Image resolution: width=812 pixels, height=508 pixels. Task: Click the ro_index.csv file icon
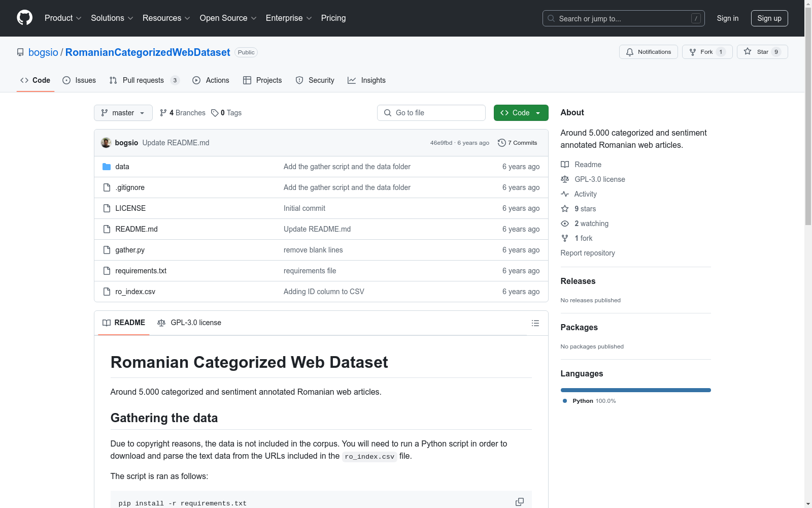107,292
